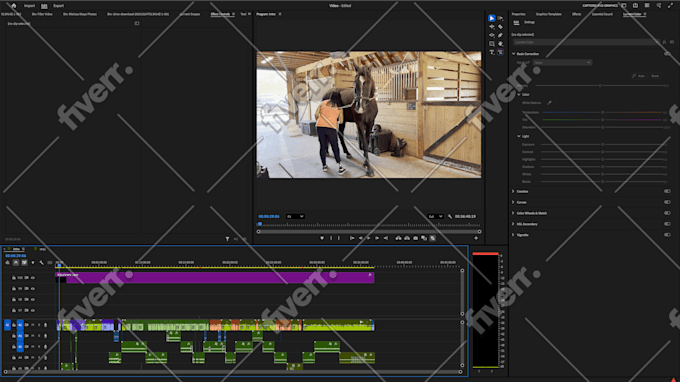The image size is (680, 382).
Task: Click Go to Out in Program Monitor
Action: click(386, 238)
